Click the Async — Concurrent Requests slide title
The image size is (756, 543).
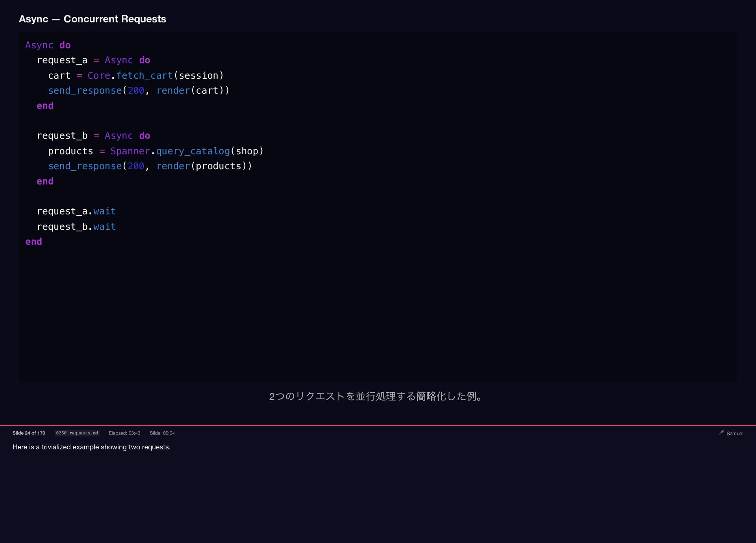[x=93, y=19]
